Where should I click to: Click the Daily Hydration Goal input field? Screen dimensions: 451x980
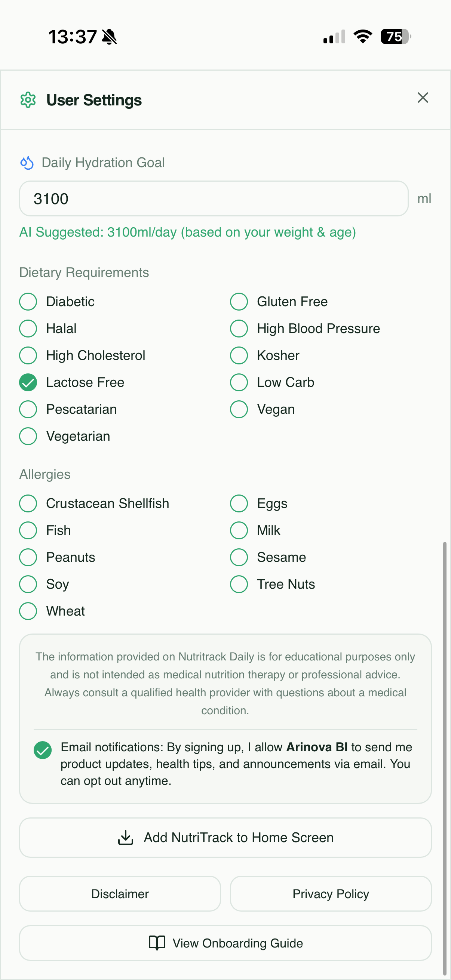click(213, 198)
